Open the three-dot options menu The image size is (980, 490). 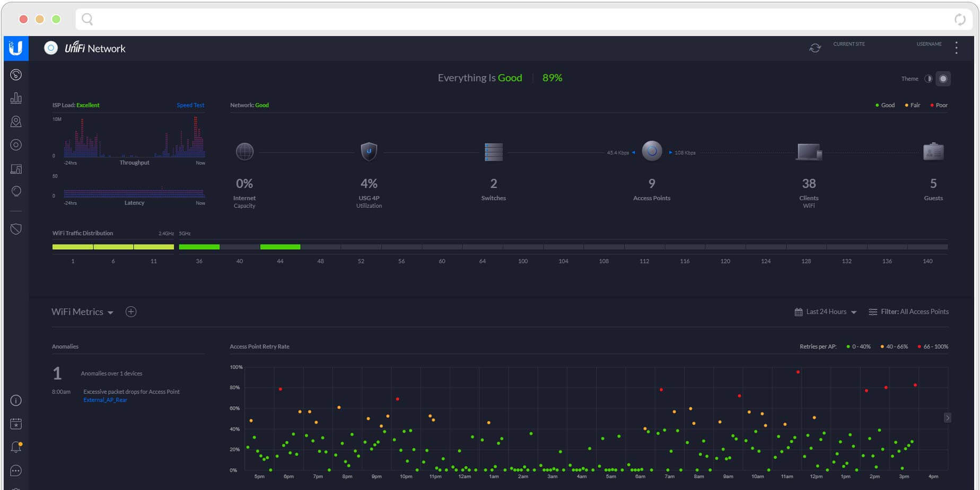tap(957, 48)
